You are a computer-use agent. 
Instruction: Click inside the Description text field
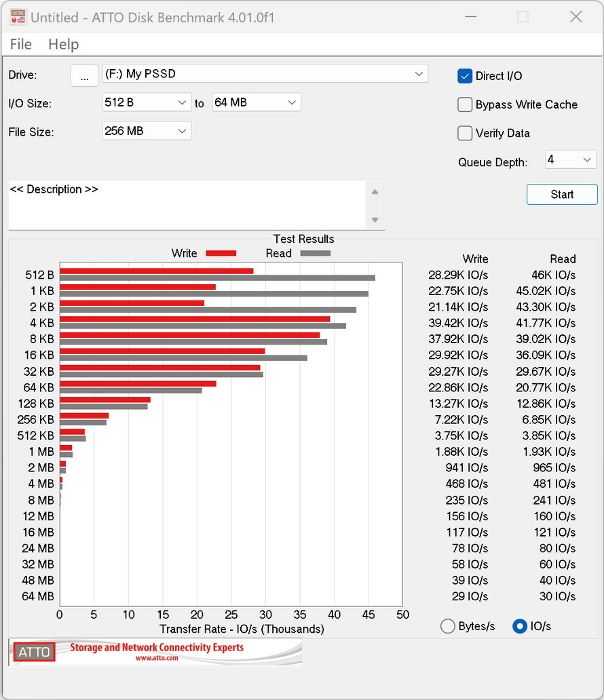pyautogui.click(x=187, y=206)
